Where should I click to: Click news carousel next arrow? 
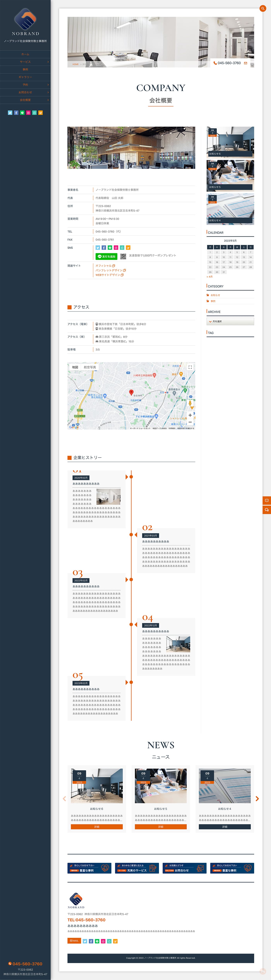[257, 799]
